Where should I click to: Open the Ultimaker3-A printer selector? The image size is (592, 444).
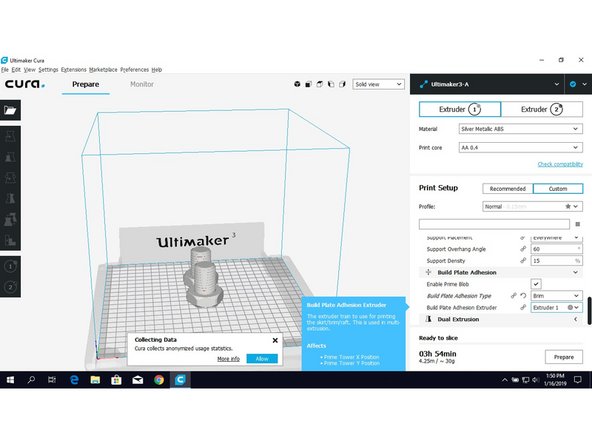[487, 84]
